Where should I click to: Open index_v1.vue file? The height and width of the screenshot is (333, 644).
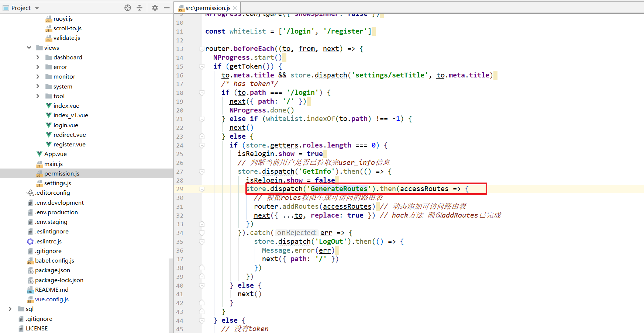(x=70, y=115)
